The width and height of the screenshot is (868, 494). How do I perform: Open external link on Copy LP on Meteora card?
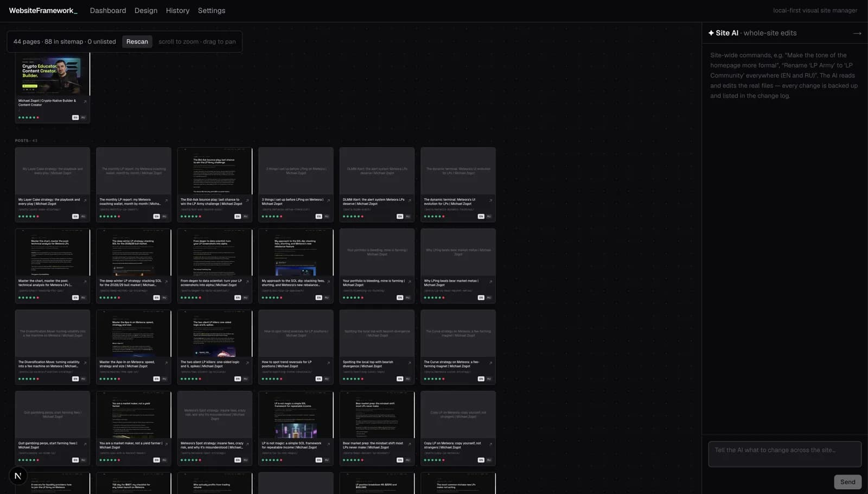[490, 444]
